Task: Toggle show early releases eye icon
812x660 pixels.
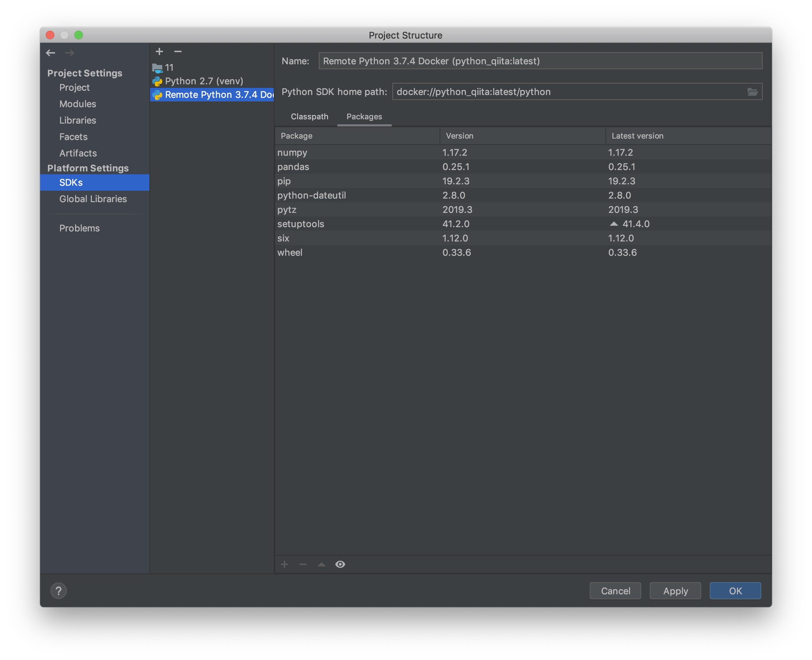Action: point(340,564)
